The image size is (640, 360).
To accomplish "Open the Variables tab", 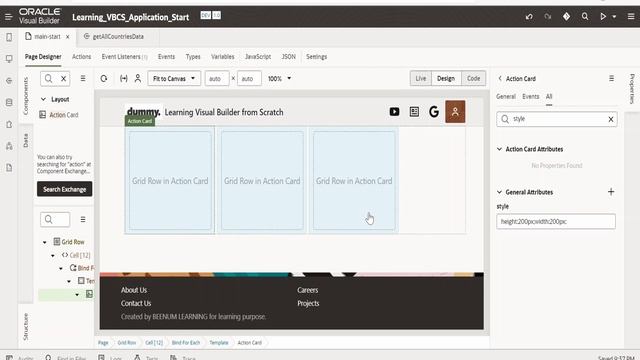I will pos(222,57).
